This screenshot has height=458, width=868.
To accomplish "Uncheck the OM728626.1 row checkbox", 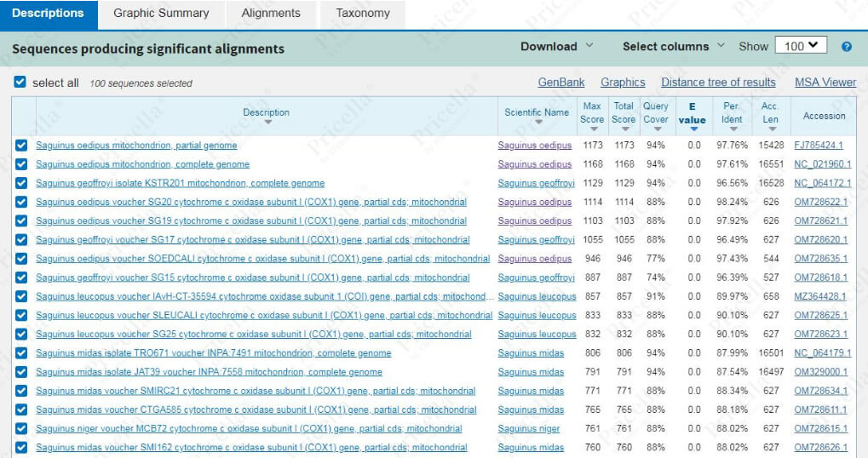I will point(21,447).
